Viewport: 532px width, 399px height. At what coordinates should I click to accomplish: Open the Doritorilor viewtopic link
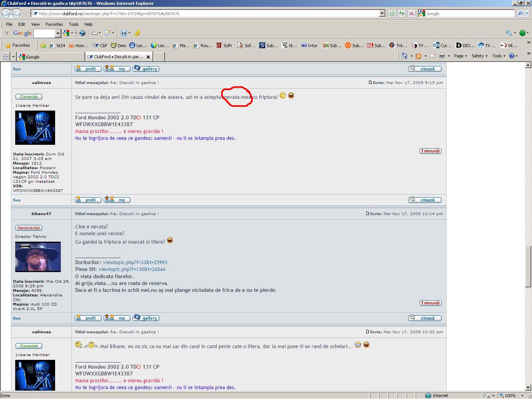(x=135, y=262)
